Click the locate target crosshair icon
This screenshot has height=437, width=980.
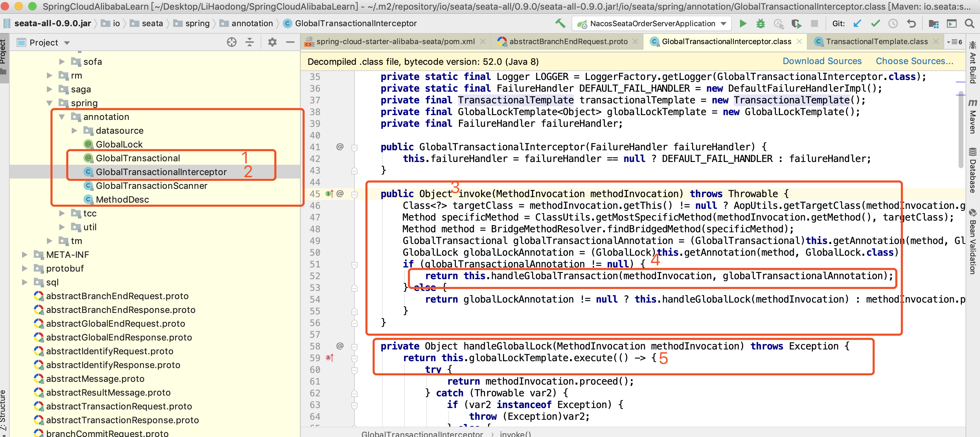231,42
